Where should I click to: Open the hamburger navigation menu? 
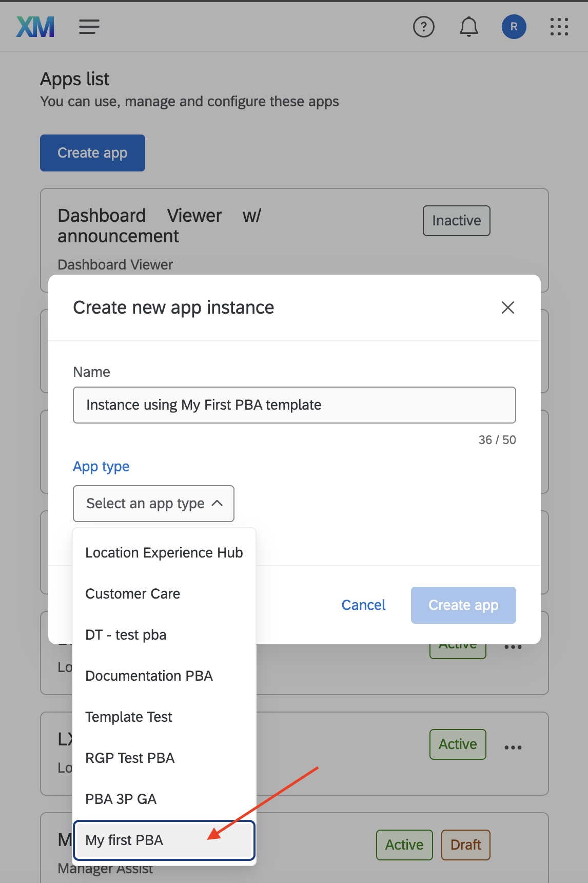click(89, 27)
